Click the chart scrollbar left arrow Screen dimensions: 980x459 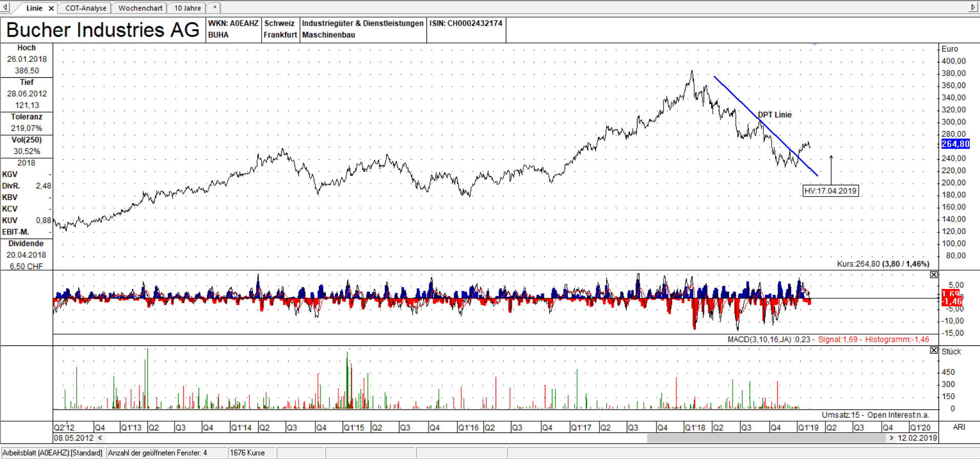point(100,438)
